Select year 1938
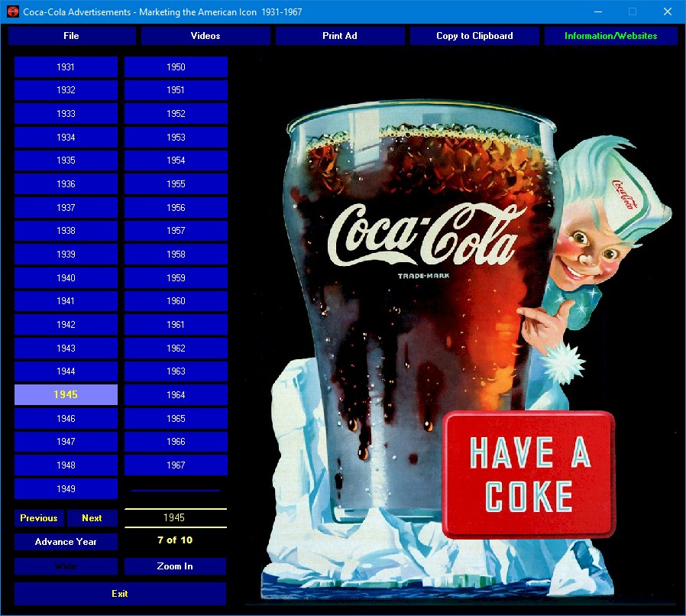 (x=66, y=231)
